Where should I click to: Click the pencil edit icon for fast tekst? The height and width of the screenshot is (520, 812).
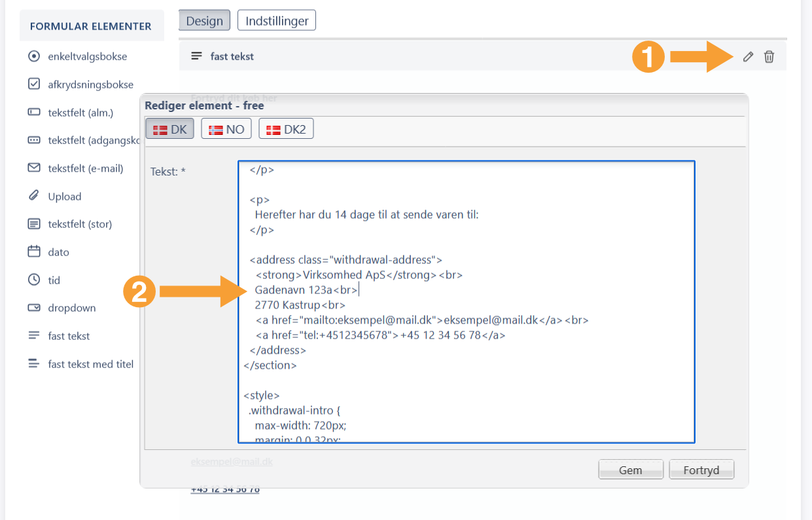pos(748,57)
